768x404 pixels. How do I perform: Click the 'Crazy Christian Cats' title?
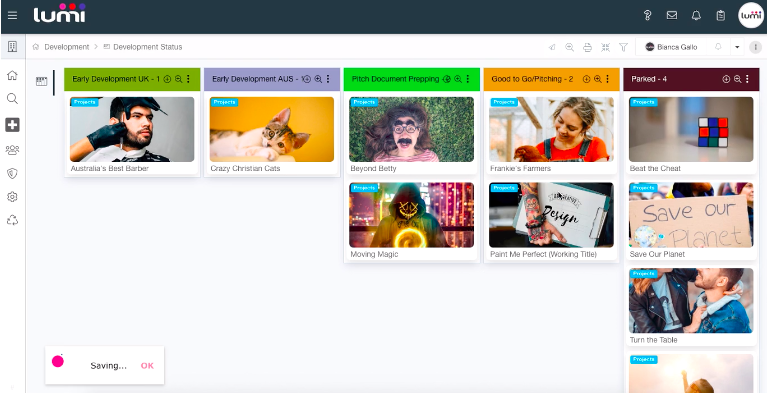245,168
